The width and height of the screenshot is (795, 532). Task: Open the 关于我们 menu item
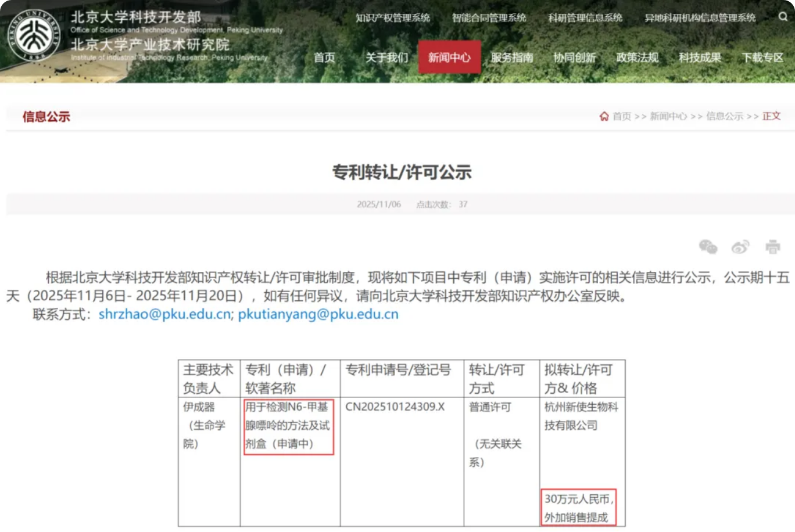coord(386,57)
